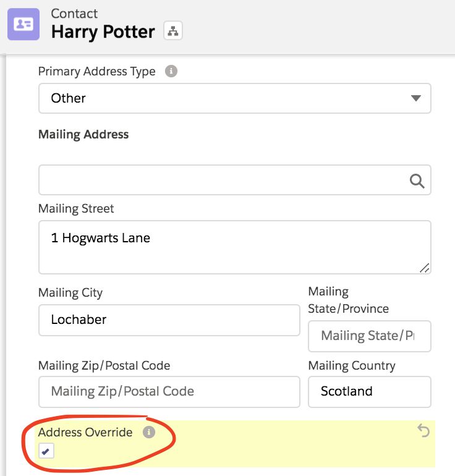Click the Primary Address Type label
Viewport: 455px width, 476px height.
click(x=97, y=72)
